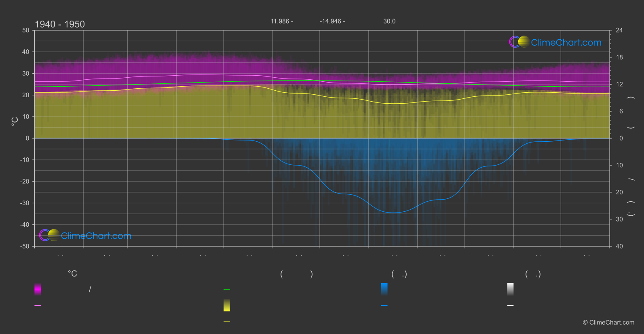This screenshot has width=644, height=334.
Task: Click the blue gradient legend swatch
Action: [384, 289]
